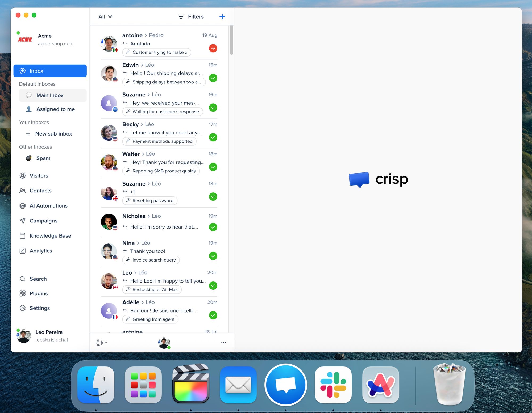The height and width of the screenshot is (413, 532).
Task: Open Final Cut Pro in the Dock
Action: tap(191, 383)
